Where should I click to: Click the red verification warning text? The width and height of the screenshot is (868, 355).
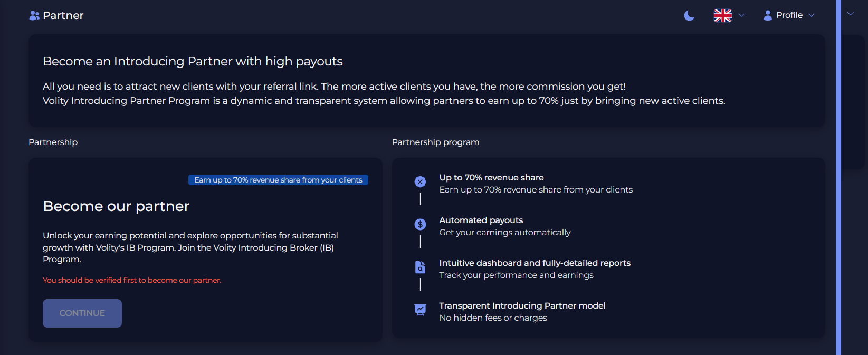click(132, 280)
